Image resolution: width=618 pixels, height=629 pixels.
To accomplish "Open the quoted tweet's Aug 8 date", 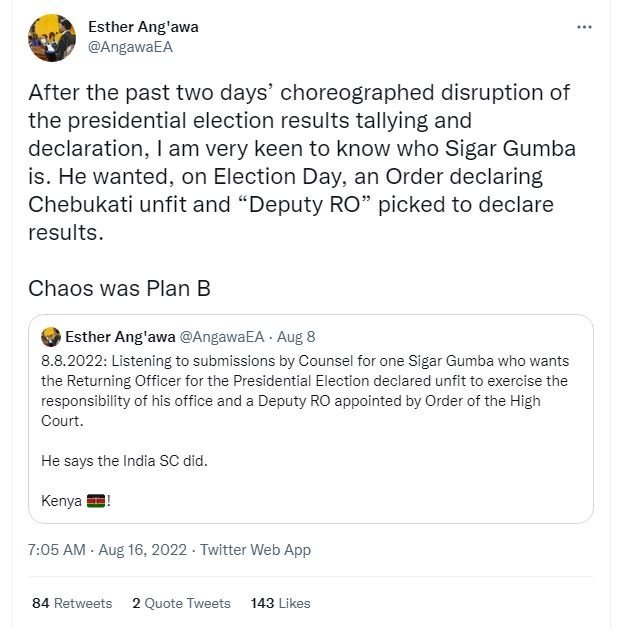I will coord(296,337).
